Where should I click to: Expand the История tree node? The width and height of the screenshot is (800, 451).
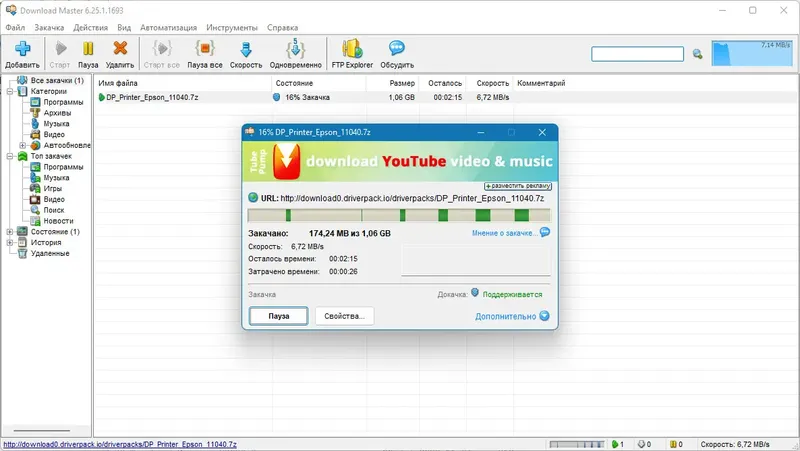coord(10,242)
